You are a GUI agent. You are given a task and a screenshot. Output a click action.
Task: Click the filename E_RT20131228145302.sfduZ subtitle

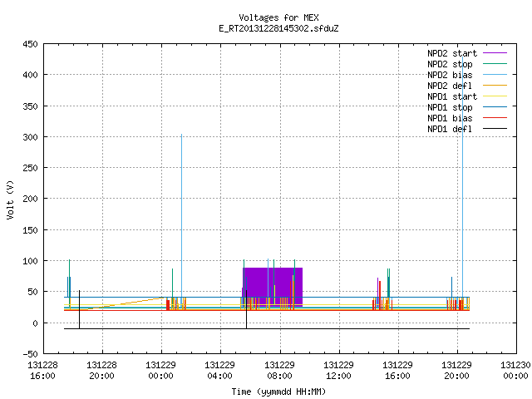[x=278, y=28]
